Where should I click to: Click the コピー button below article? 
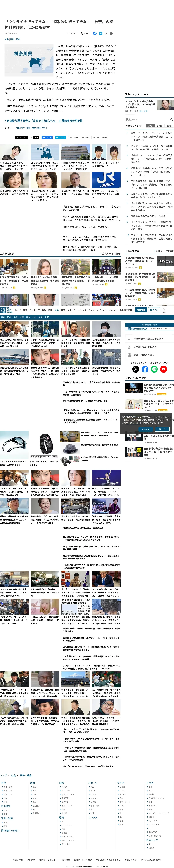pos(74,137)
